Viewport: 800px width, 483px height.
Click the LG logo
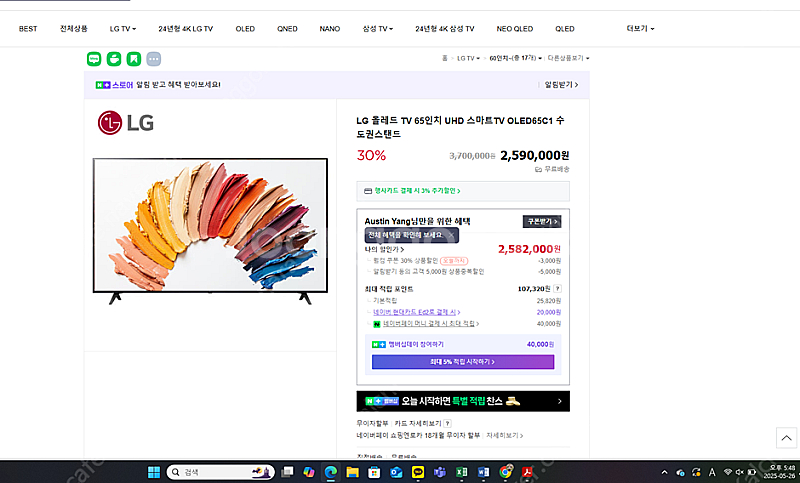(x=126, y=123)
